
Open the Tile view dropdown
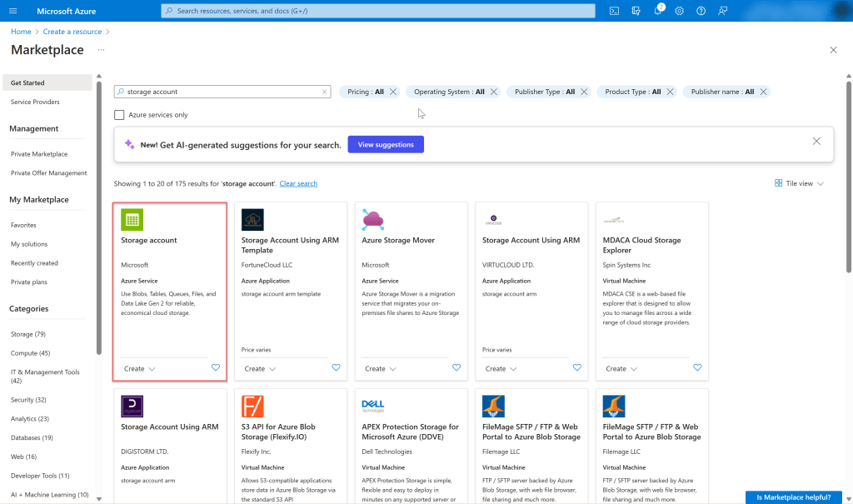tap(799, 183)
